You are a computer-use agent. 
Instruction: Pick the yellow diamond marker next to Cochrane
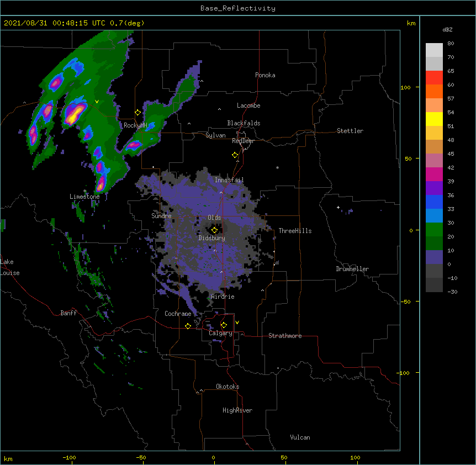[188, 326]
